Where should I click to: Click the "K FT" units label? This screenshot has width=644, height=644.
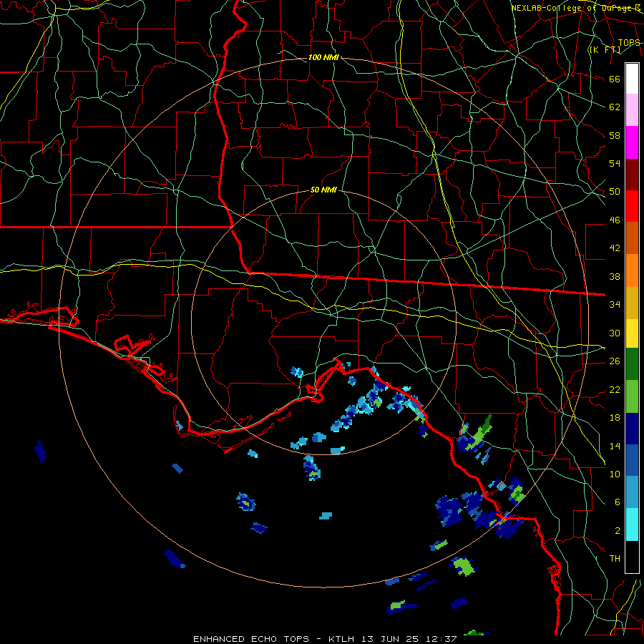[605, 50]
